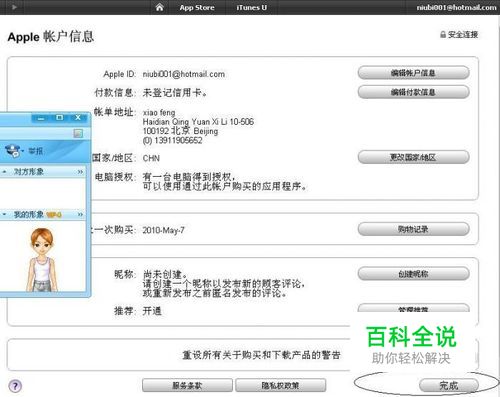Click the VIP badge beside 我的形象

click(x=54, y=215)
